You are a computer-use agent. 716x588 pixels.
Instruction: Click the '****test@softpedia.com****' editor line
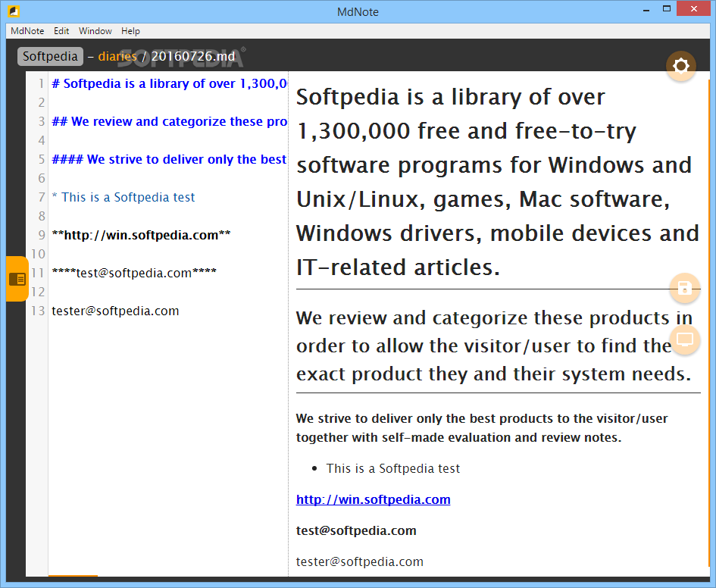click(x=134, y=273)
